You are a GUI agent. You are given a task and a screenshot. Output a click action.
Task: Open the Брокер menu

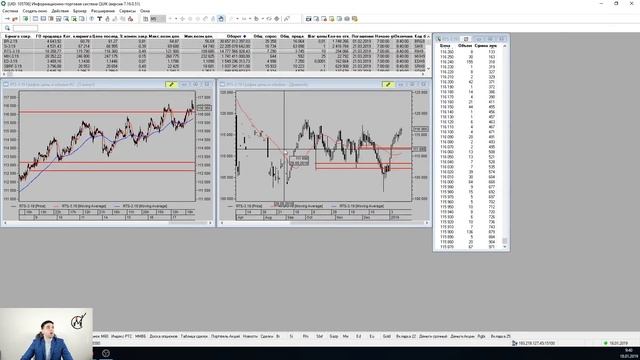coord(80,11)
